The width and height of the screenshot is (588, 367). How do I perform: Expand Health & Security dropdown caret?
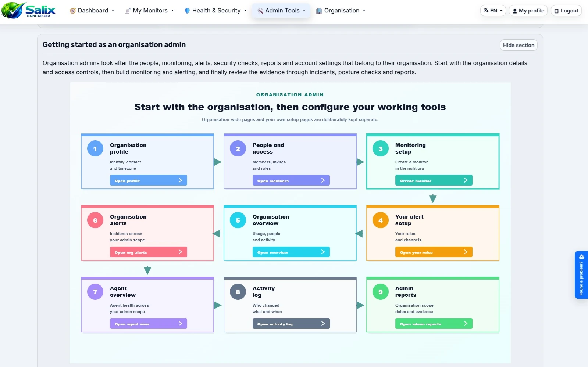tap(245, 11)
